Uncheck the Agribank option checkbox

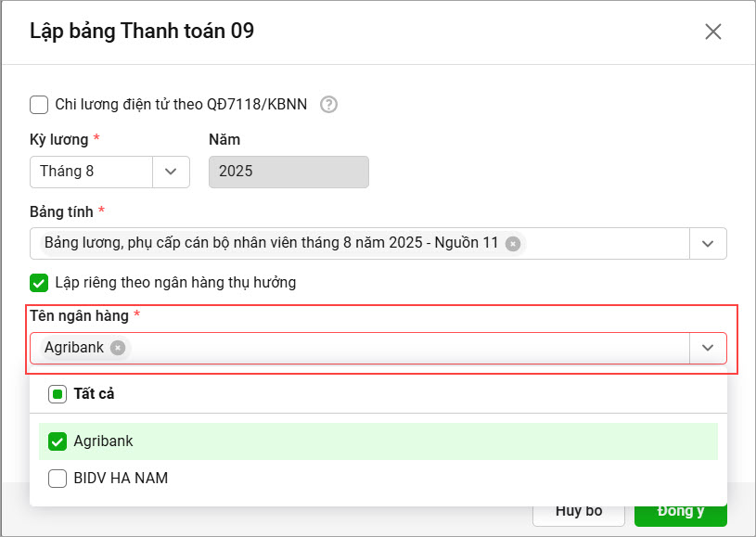pyautogui.click(x=58, y=441)
